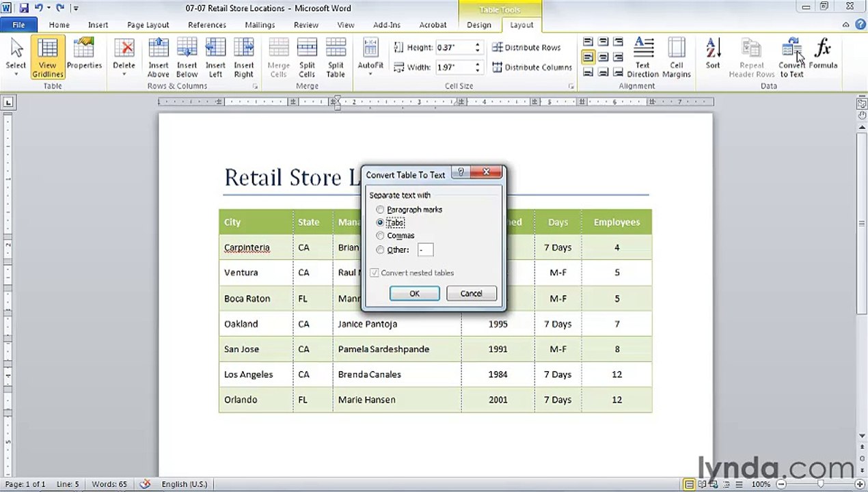
Task: Open Select dropdown arrow
Action: [x=16, y=74]
